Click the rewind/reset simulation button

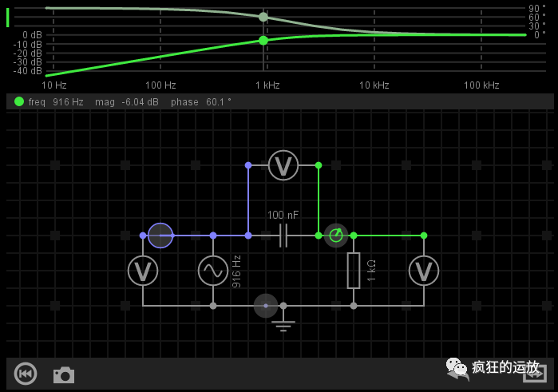click(x=26, y=374)
